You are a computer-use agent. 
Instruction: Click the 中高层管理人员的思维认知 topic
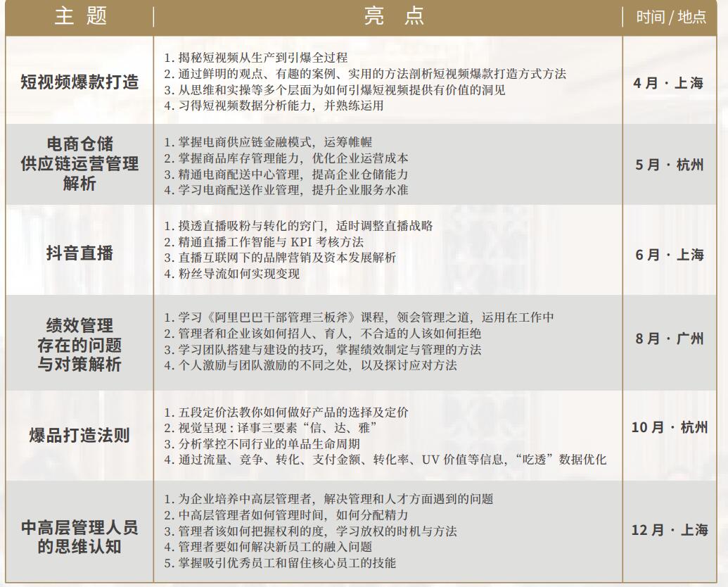click(80, 536)
